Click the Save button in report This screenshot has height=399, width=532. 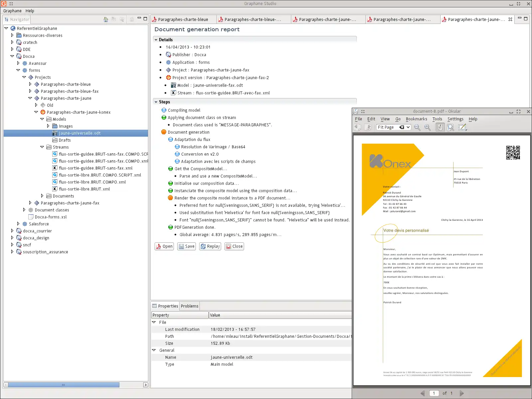(187, 246)
